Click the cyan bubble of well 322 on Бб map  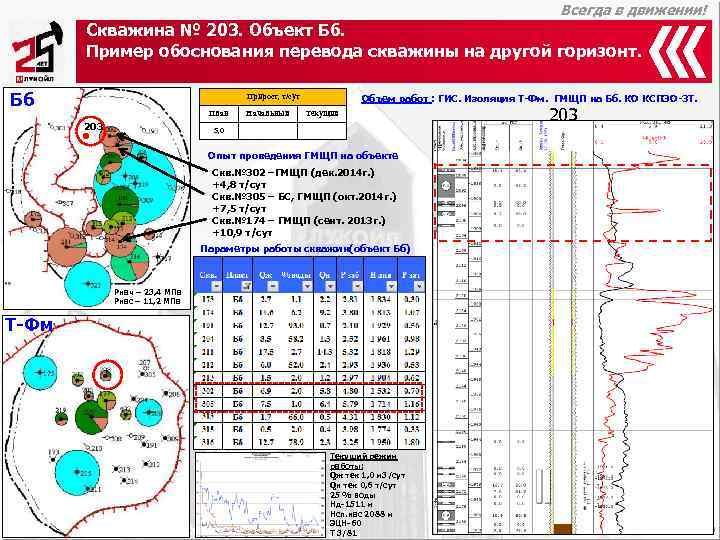pos(87,284)
